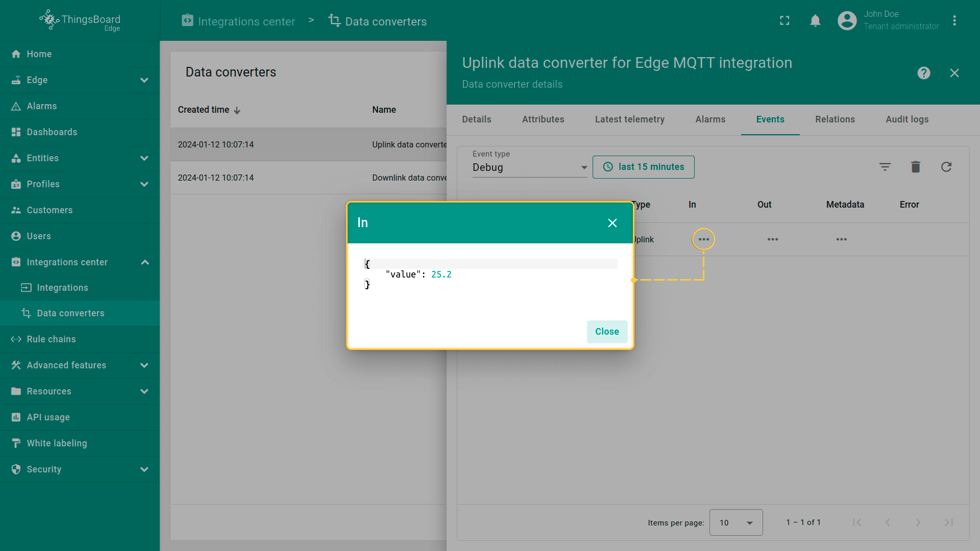Click the notifications bell icon

point(815,20)
